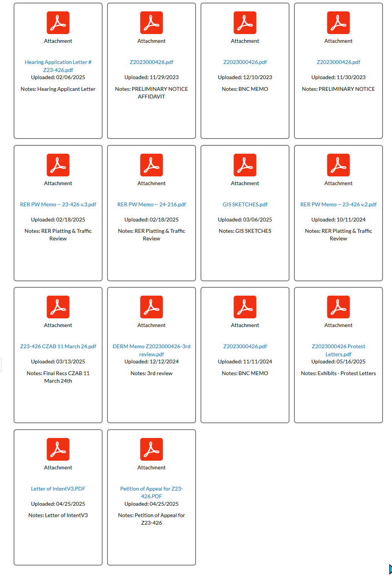Click 'Notes: Exhibits - Protest Letters' text

pos(338,373)
